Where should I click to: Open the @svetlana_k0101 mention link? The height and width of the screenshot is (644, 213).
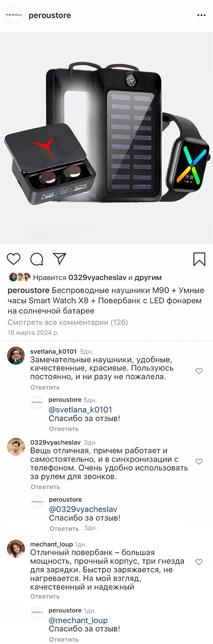(x=80, y=410)
